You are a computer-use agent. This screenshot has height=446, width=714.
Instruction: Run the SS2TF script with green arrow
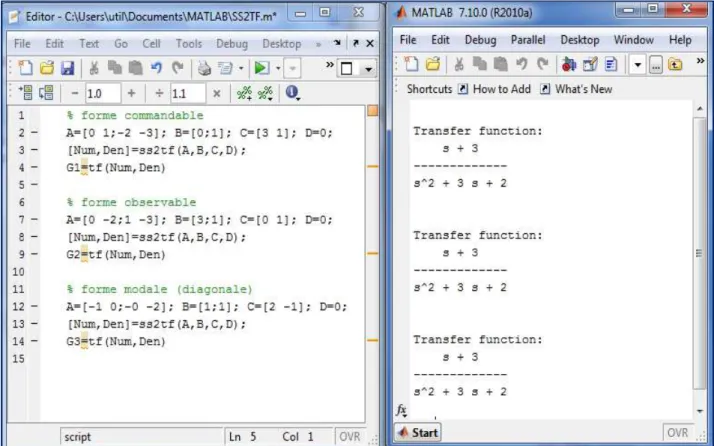tap(261, 68)
